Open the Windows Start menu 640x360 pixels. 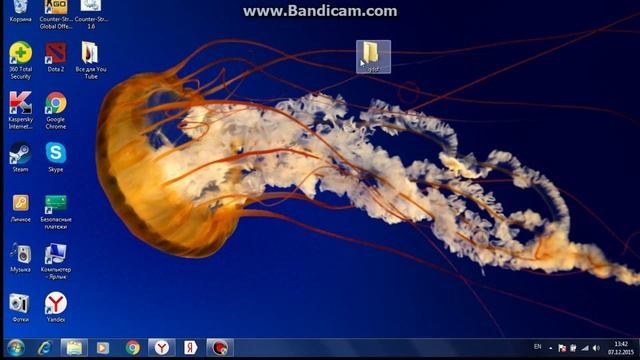pos(16,348)
